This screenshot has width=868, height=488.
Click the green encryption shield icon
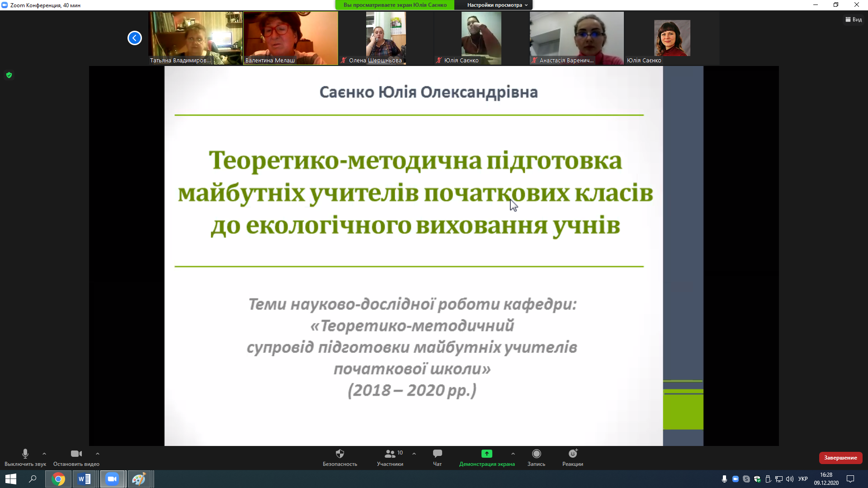tap(9, 75)
